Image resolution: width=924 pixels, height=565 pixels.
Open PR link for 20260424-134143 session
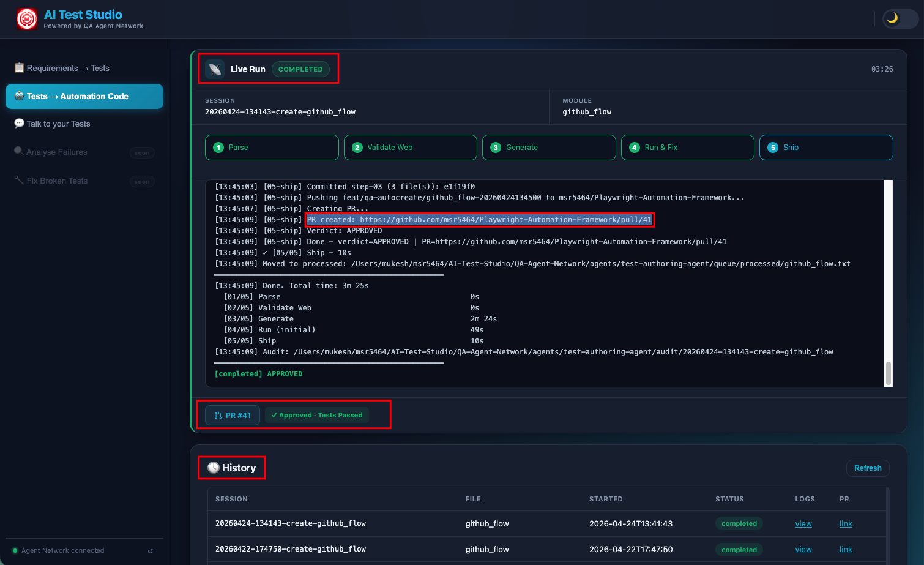(x=846, y=524)
